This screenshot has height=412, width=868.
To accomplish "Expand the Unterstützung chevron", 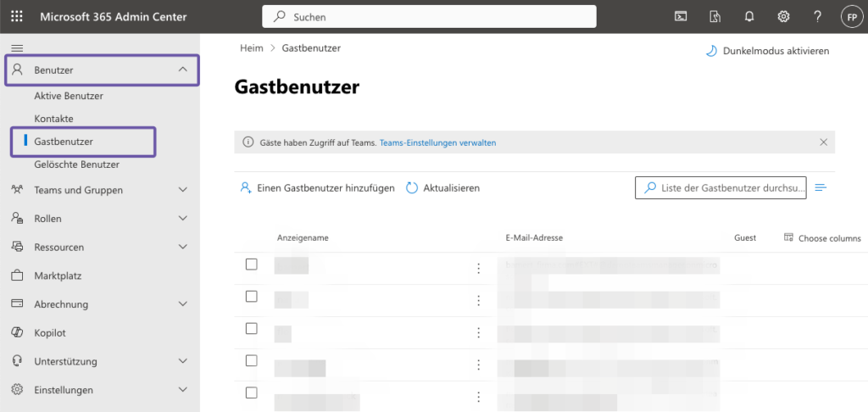I will pos(183,361).
